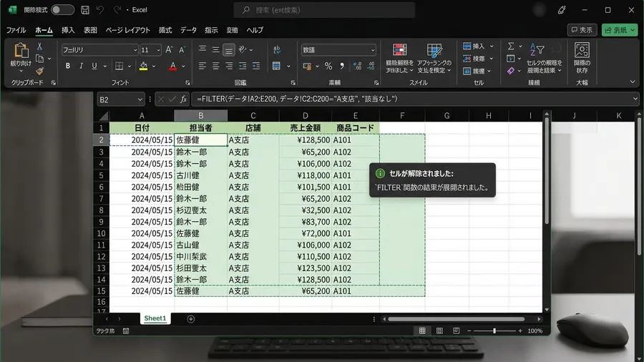Increase the indent
Screen dimensions: 644x362
click(256, 66)
